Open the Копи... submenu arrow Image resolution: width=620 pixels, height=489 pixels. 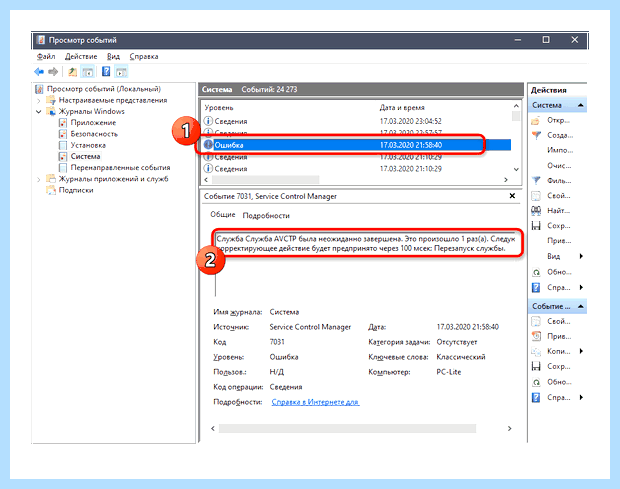581,351
